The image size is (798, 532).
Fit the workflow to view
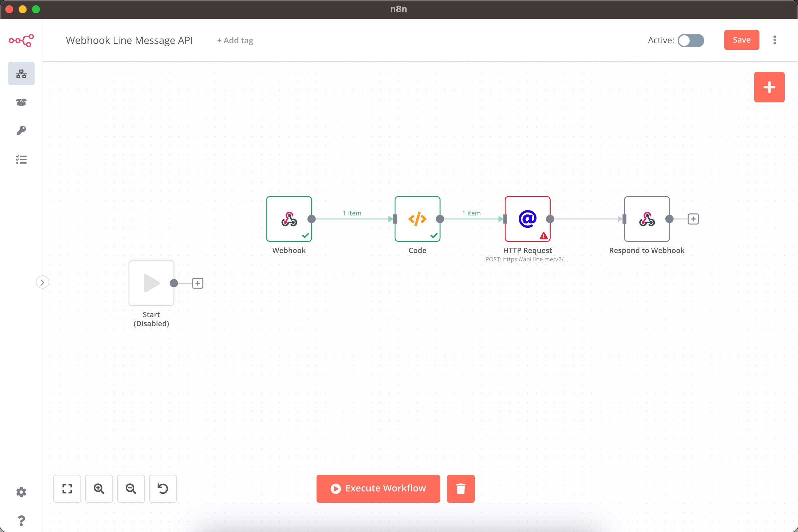tap(67, 488)
